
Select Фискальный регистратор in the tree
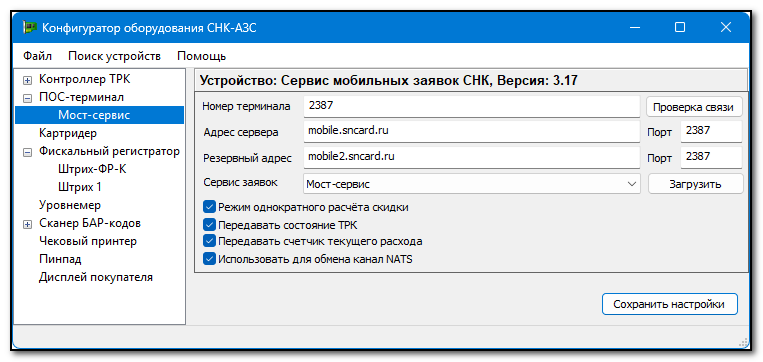(x=109, y=151)
